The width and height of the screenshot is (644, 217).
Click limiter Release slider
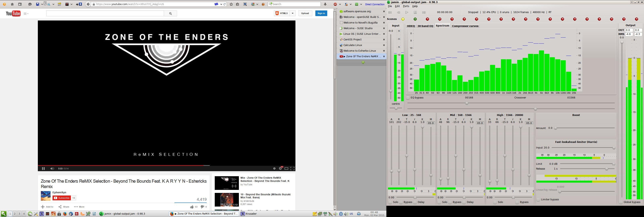[587, 169]
